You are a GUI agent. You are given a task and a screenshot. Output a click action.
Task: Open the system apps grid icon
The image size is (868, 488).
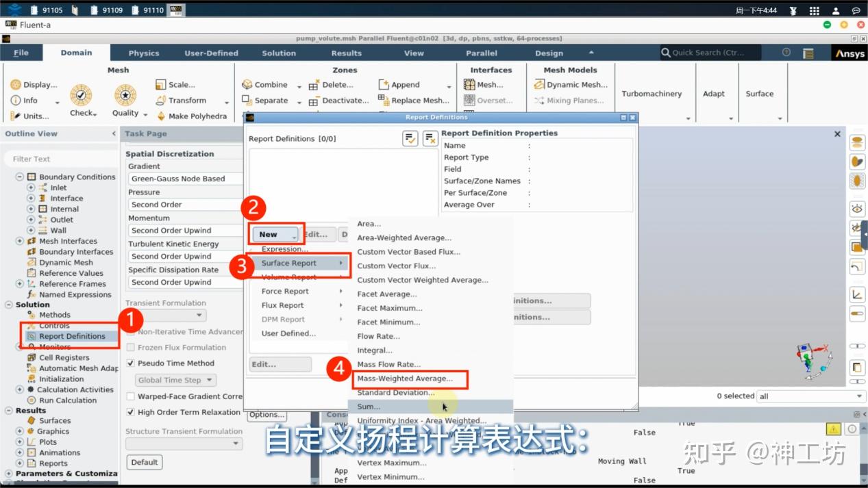tap(815, 10)
